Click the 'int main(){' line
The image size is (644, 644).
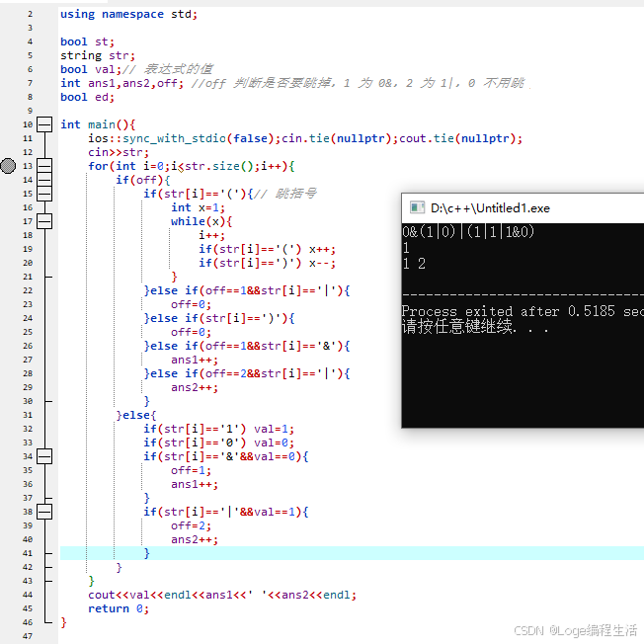(98, 124)
